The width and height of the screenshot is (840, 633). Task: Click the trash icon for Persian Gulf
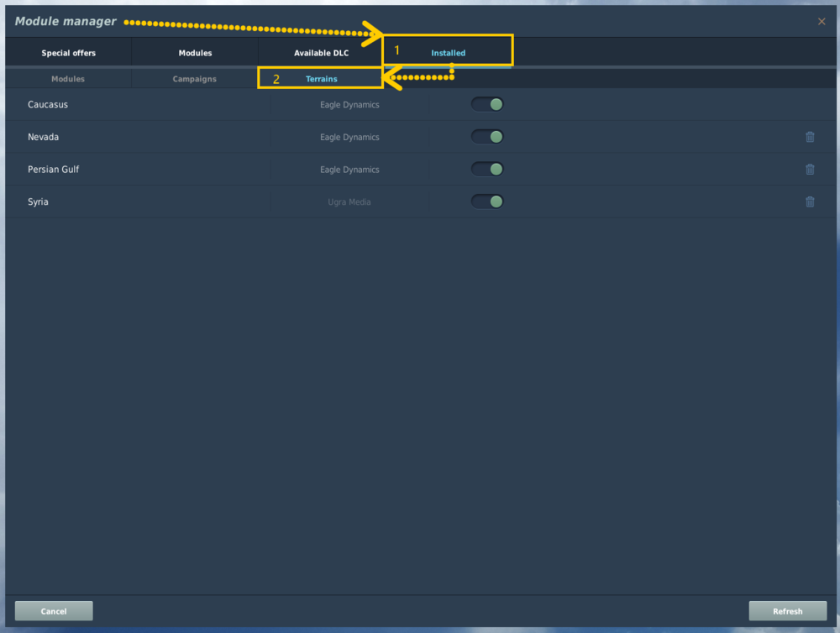point(810,170)
